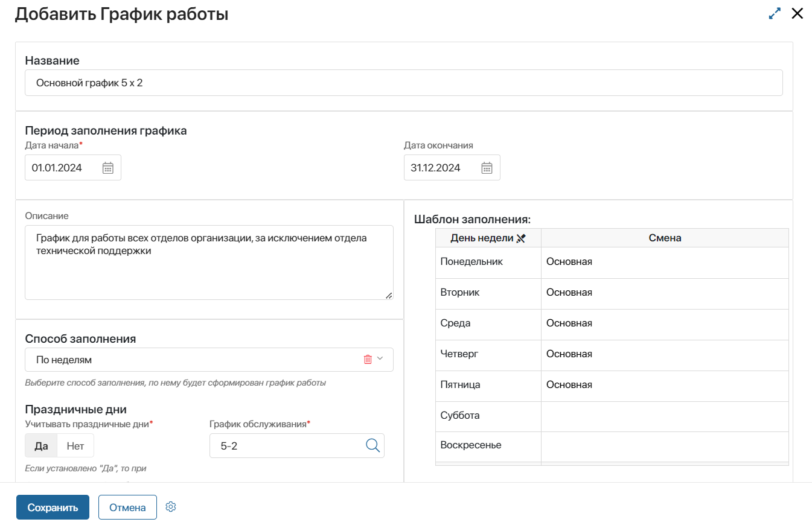Click the Четверг day label
812x525 pixels.
[459, 354]
